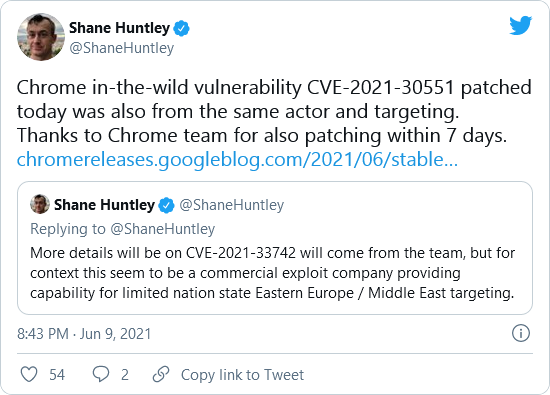550x395 pixels.
Task: Click the main @ShaneHuntley handle
Action: click(121, 48)
